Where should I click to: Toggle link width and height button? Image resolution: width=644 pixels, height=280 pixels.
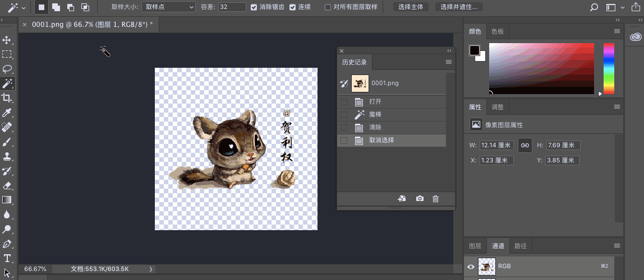(x=525, y=146)
